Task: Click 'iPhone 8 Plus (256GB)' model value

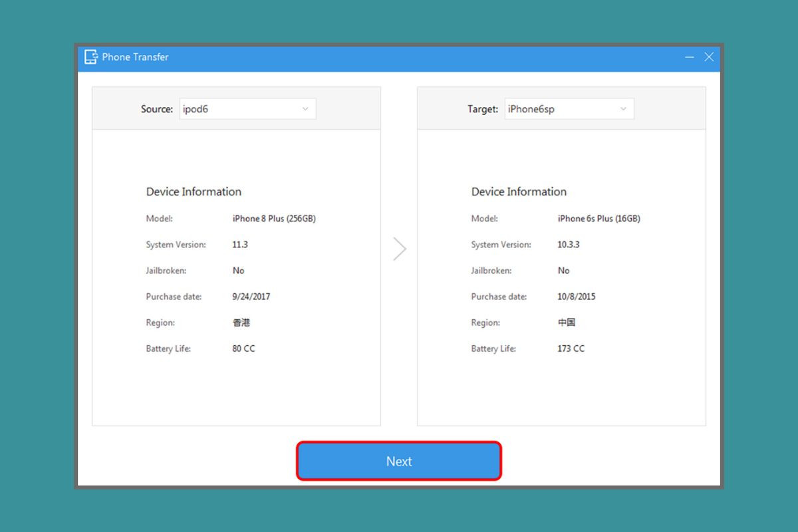Action: (274, 219)
